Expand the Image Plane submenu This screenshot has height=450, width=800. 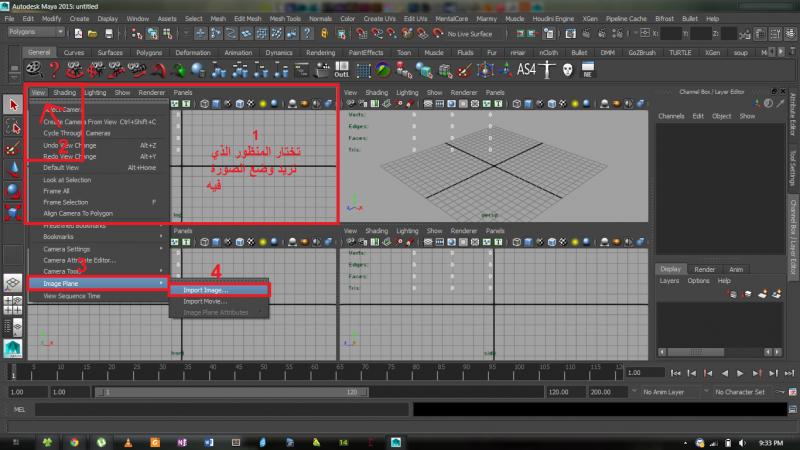[98, 283]
